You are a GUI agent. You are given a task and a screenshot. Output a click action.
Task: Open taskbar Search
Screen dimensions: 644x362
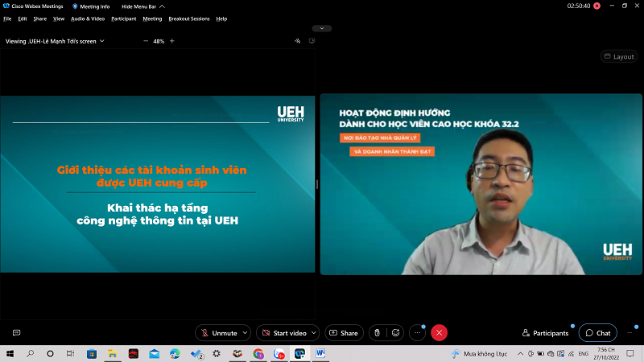coord(30,353)
